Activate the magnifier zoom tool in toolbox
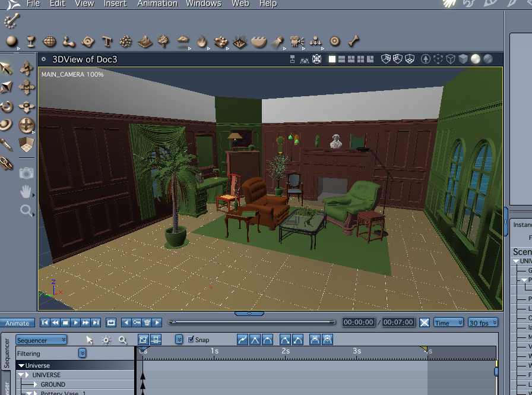 [26, 211]
